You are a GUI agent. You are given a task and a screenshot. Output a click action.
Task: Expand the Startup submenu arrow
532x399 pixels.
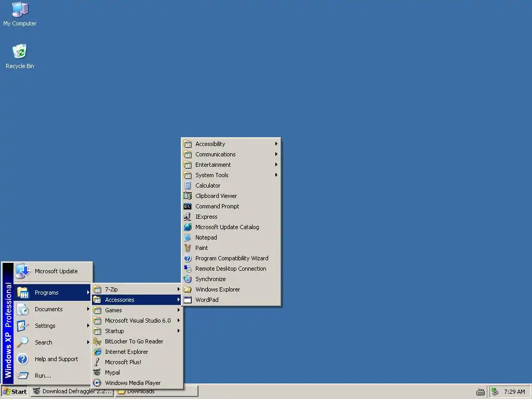click(x=179, y=331)
